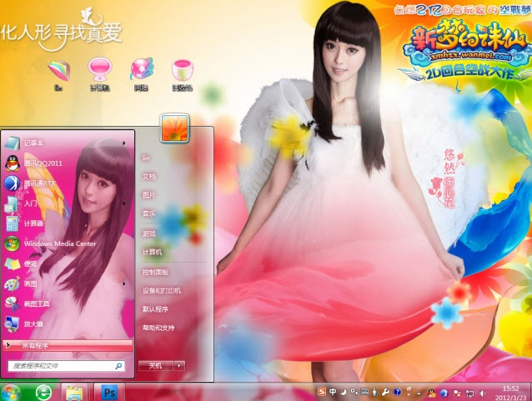Expand the 记事本 jump list arrow
The width and height of the screenshot is (532, 401).
[x=124, y=143]
